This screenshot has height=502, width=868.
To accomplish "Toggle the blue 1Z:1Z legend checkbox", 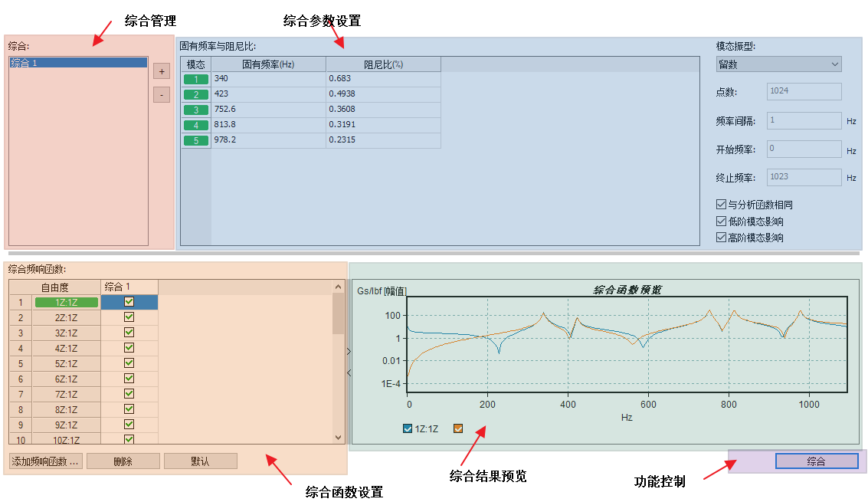I will click(x=408, y=428).
